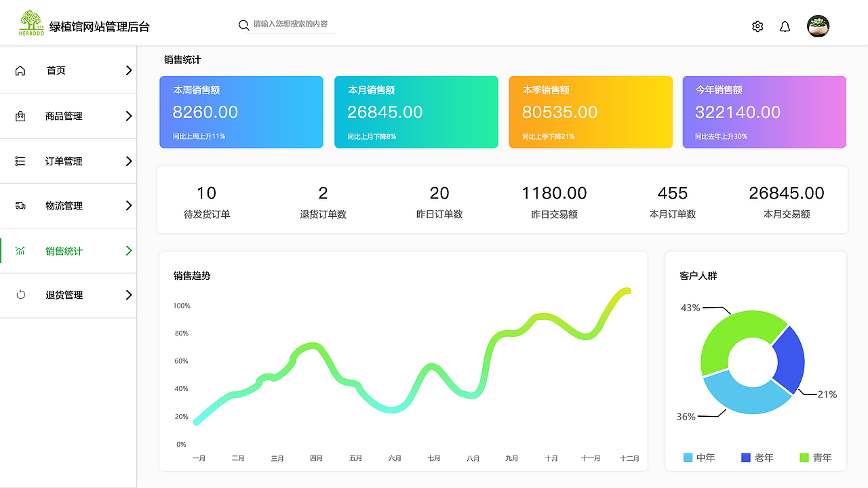The height and width of the screenshot is (488, 868).
Task: Expand the 订单管理 menu chevron
Action: [x=129, y=161]
